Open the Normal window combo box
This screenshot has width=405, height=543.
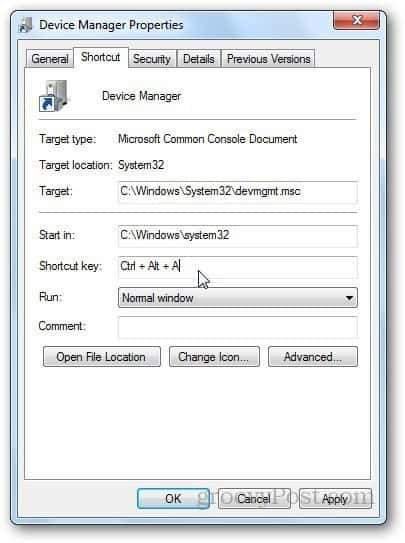click(x=238, y=298)
